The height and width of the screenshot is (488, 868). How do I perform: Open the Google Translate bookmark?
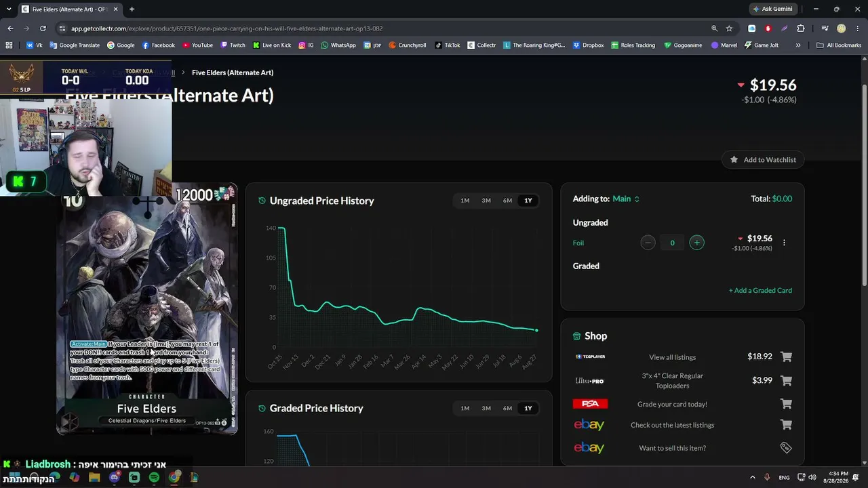coord(75,45)
